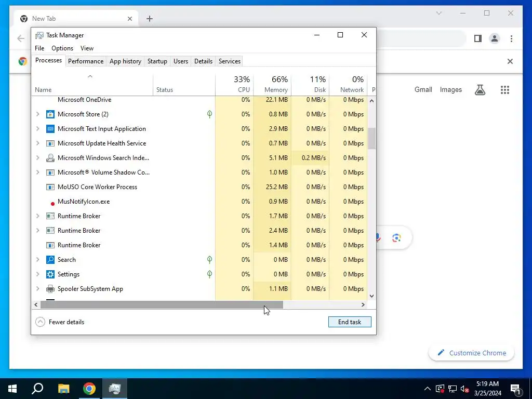Screen dimensions: 532x399
Task: Sort processes by Disk column
Action: point(310,84)
